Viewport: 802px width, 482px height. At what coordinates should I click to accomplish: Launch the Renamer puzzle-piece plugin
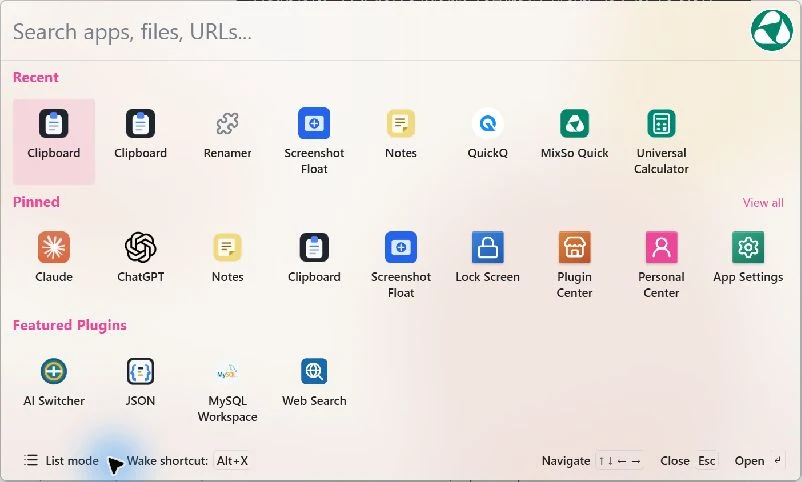pos(227,134)
